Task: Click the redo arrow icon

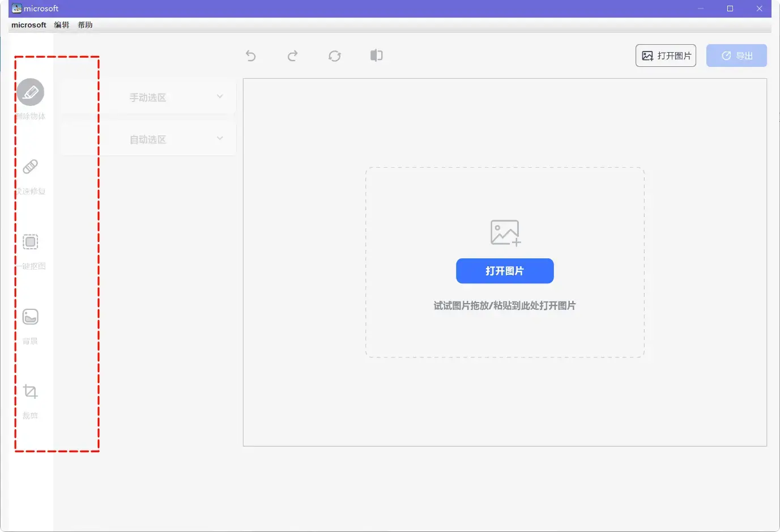Action: click(292, 56)
